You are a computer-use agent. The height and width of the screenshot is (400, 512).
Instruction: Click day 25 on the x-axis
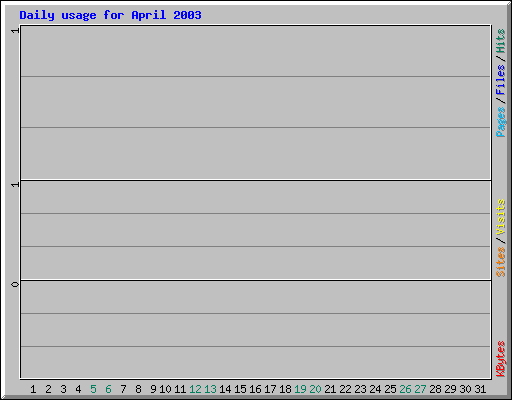click(390, 389)
